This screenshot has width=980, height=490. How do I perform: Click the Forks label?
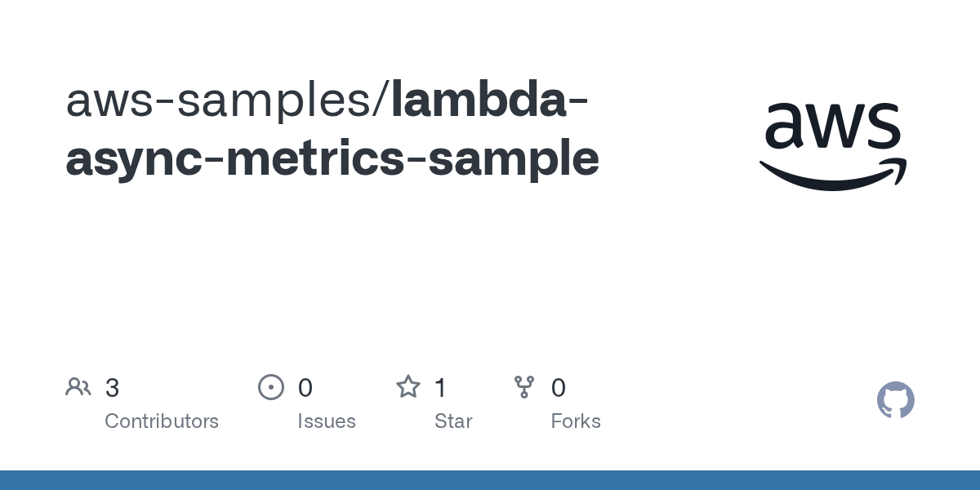(x=576, y=421)
